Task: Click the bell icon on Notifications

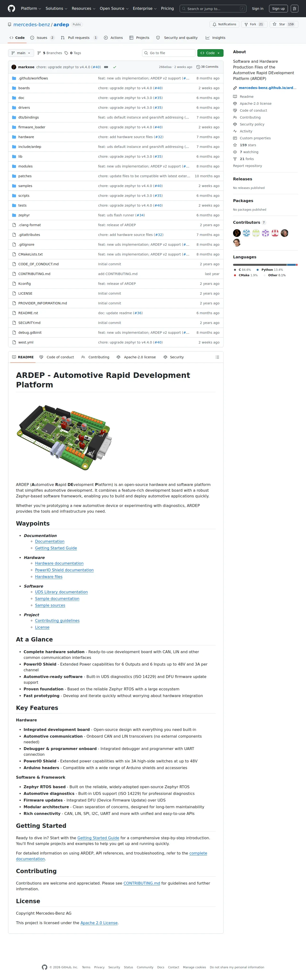Action: click(x=214, y=24)
